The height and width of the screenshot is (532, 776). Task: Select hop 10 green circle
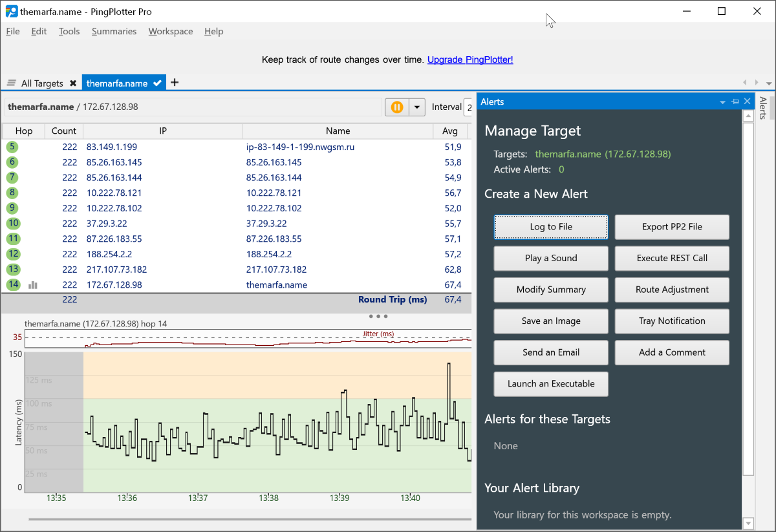click(13, 224)
